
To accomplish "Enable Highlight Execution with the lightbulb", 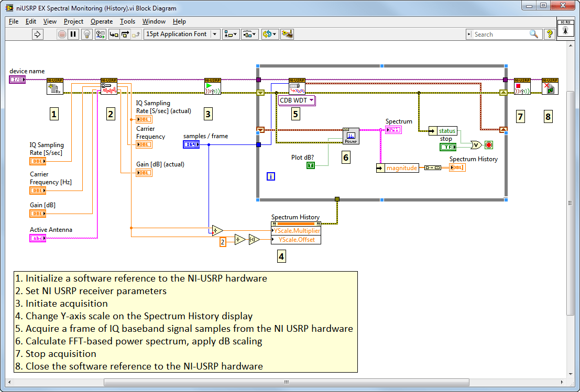I will pyautogui.click(x=86, y=34).
